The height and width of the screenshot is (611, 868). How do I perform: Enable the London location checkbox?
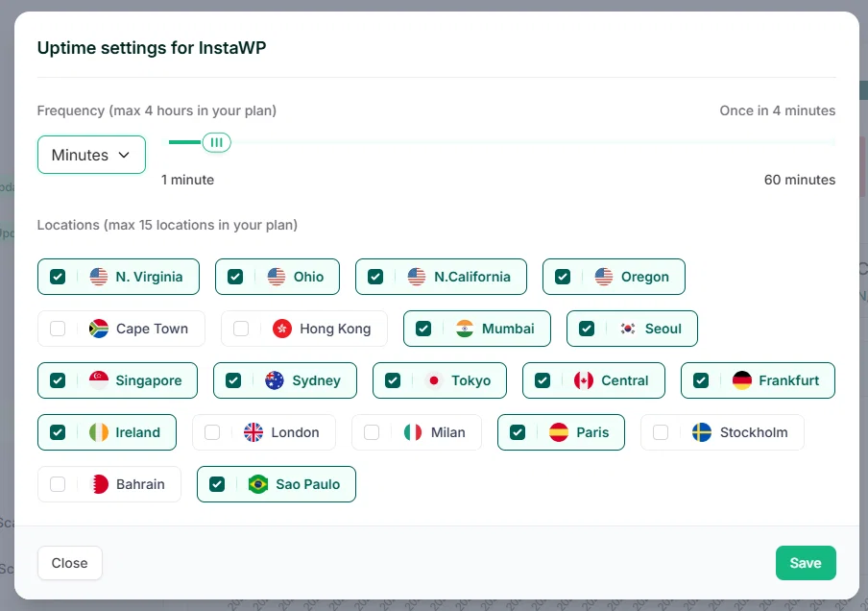tap(212, 432)
